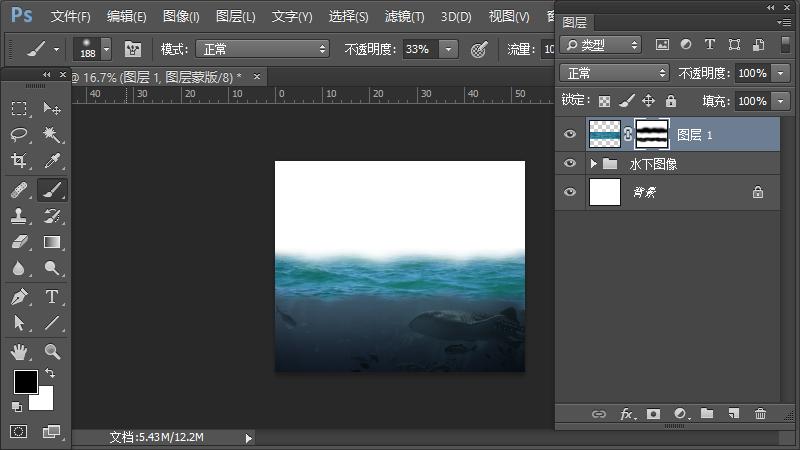The height and width of the screenshot is (450, 800).
Task: Select the Path Selection tool
Action: click(19, 323)
